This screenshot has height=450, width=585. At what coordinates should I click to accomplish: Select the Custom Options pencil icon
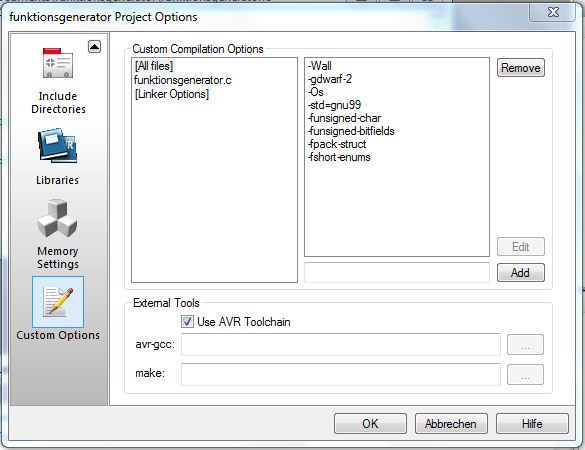[x=58, y=302]
